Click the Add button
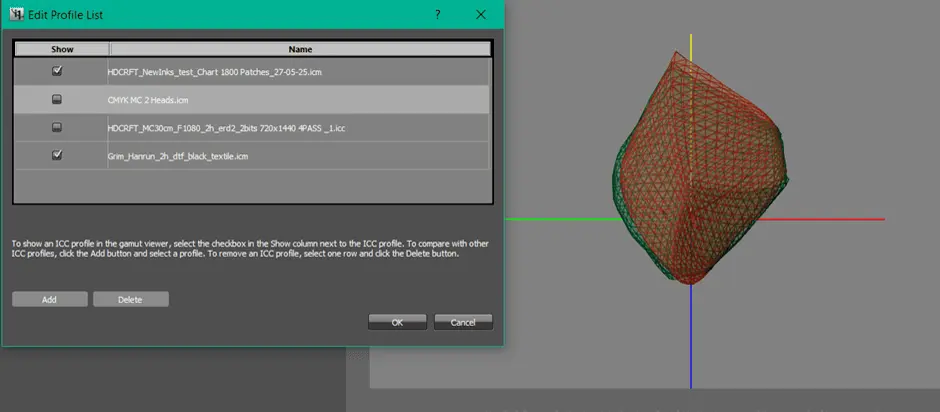The height and width of the screenshot is (412, 940). coord(50,299)
